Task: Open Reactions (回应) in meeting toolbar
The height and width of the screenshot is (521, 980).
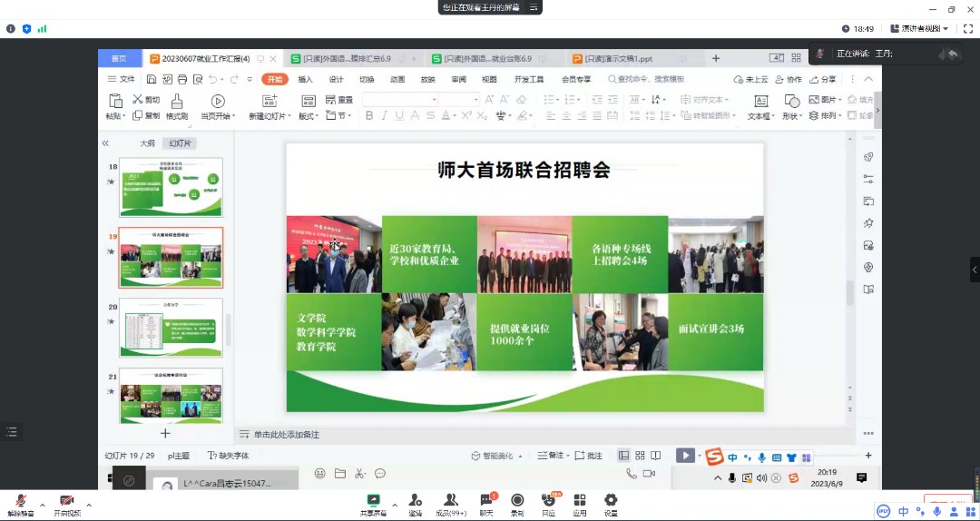Action: 549,504
